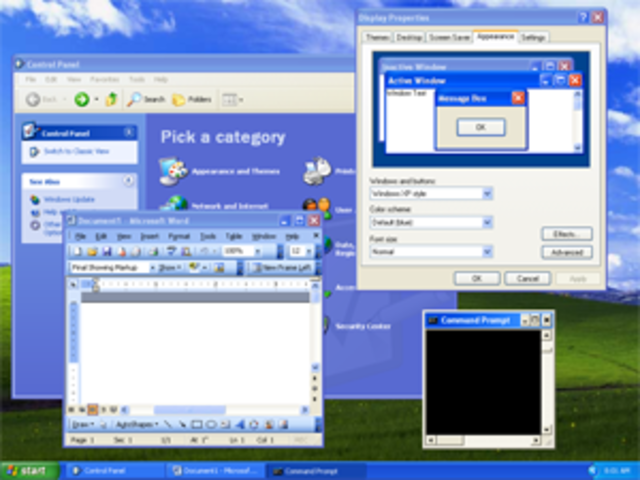Click the Windows Update link
The width and height of the screenshot is (640, 480).
pyautogui.click(x=69, y=200)
